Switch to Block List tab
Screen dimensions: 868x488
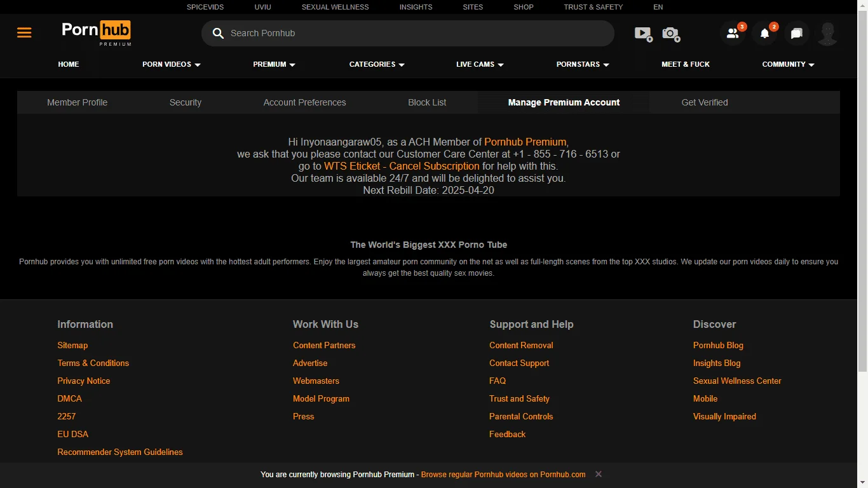coord(427,102)
